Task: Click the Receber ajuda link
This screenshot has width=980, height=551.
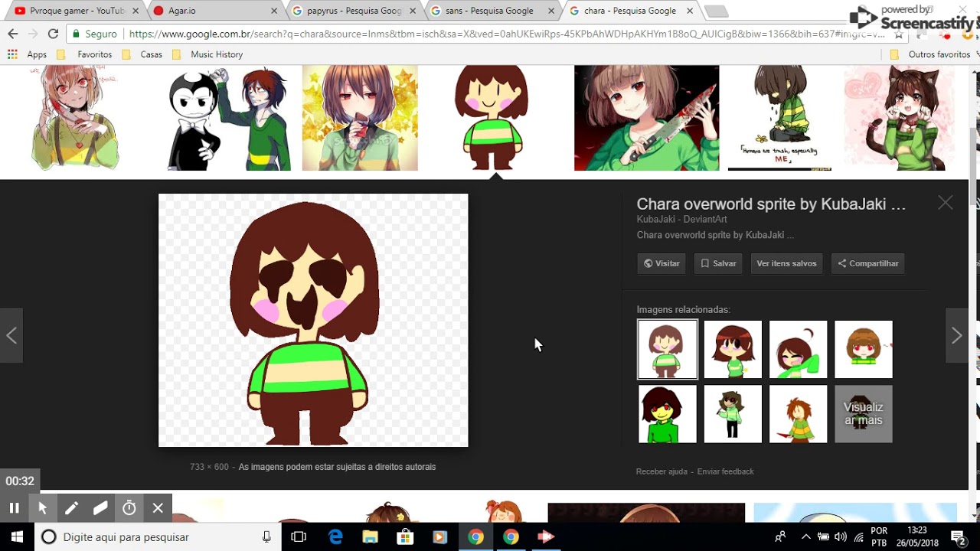Action: pos(661,471)
